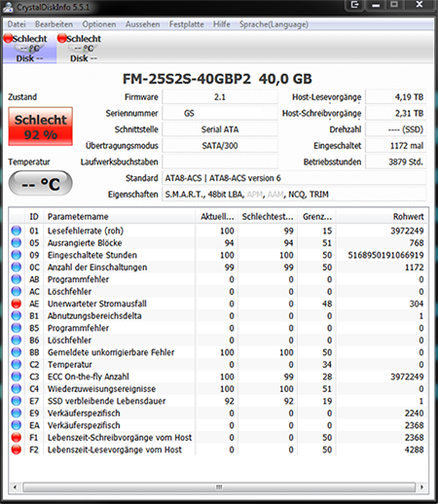Click the Übertragungsmodus field SATA/300

tap(220, 146)
